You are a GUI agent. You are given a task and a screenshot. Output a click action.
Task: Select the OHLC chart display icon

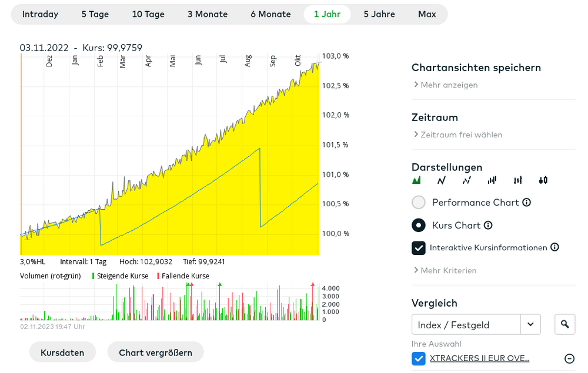click(517, 180)
